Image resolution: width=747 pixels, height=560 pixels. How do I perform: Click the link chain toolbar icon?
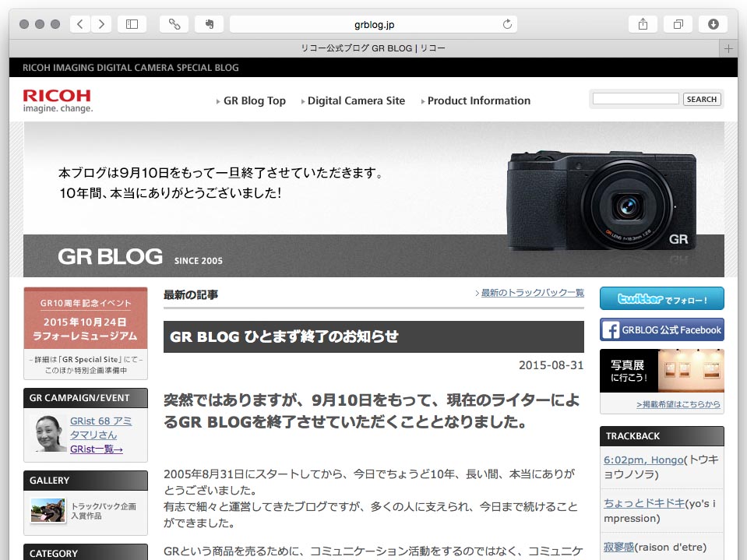tap(174, 24)
